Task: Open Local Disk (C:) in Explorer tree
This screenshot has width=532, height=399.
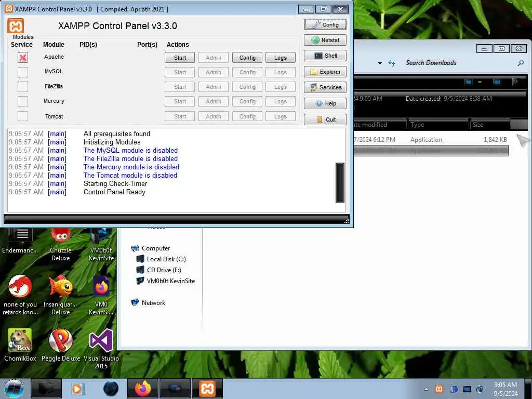Action: coord(161,259)
